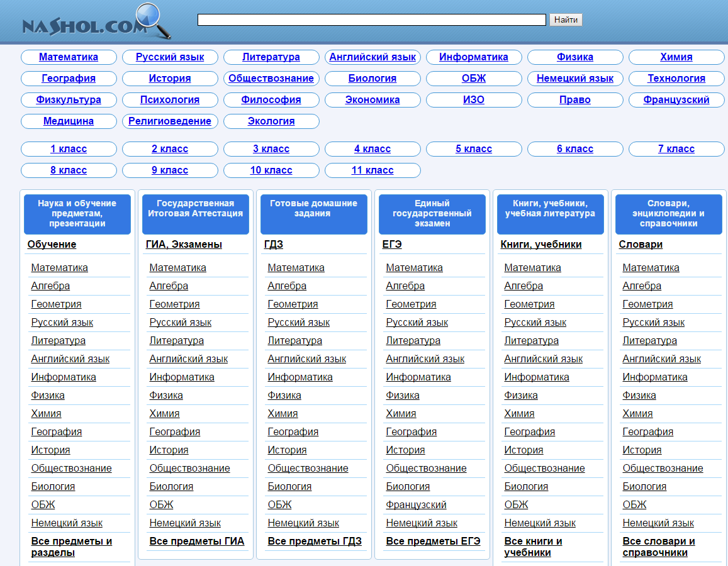Image resolution: width=728 pixels, height=566 pixels.
Task: Open the Физика subject pill at top
Action: 574,57
